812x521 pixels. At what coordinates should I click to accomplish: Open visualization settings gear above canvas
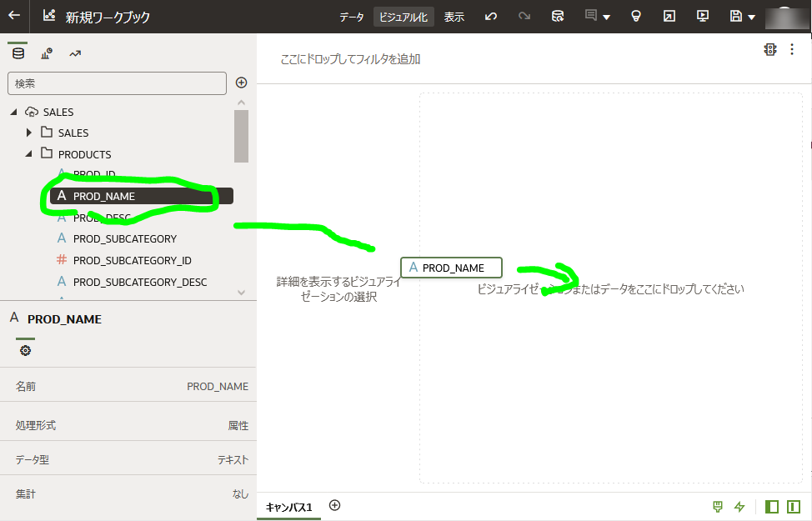pyautogui.click(x=770, y=49)
